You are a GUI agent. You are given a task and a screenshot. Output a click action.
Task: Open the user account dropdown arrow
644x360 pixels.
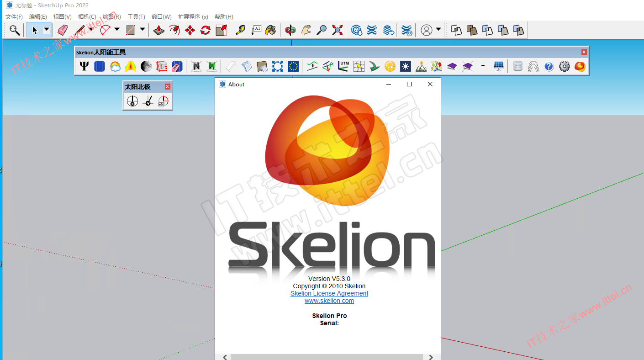tap(438, 30)
